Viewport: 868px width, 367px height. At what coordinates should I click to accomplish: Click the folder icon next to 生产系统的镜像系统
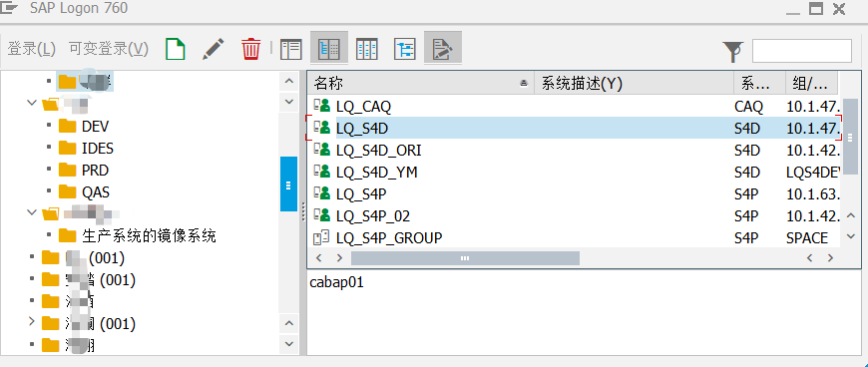(x=68, y=235)
